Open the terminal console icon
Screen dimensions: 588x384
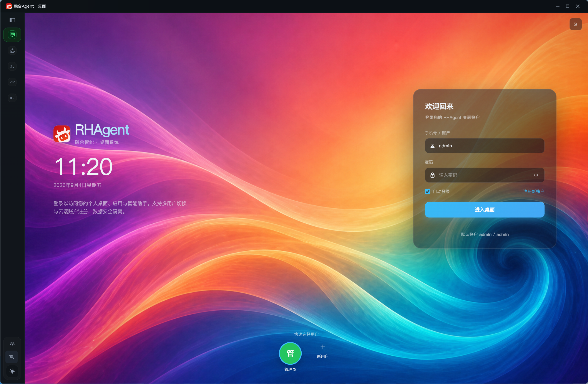click(x=12, y=66)
